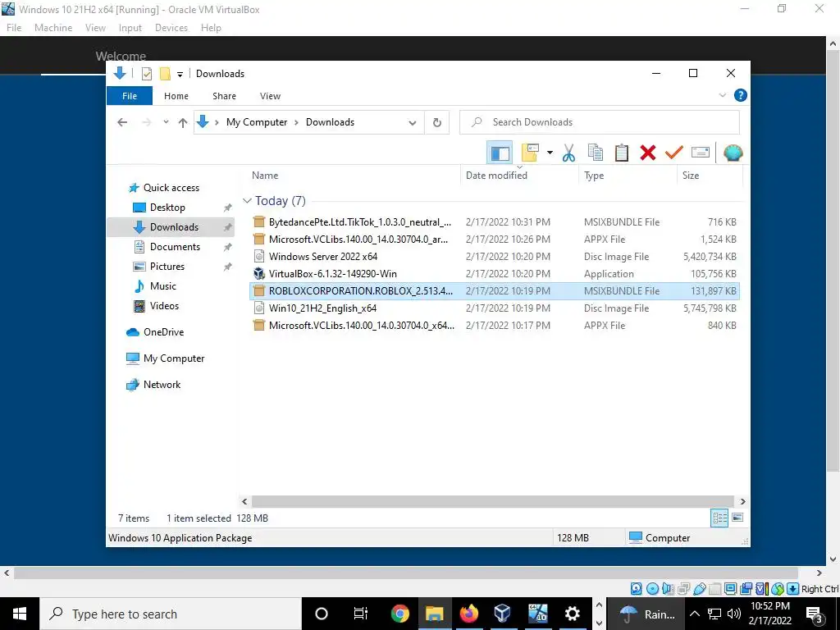Sort by the Date modified column
Image resolution: width=840 pixels, height=630 pixels.
[x=496, y=176]
